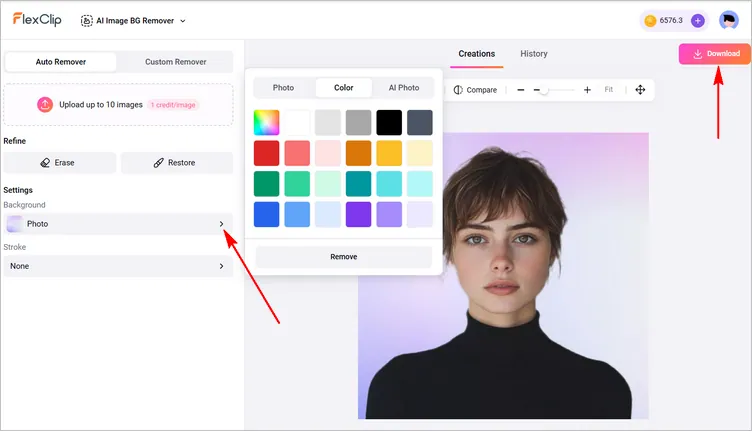752x431 pixels.
Task: Choose the dark slate color swatch
Action: [x=420, y=122]
